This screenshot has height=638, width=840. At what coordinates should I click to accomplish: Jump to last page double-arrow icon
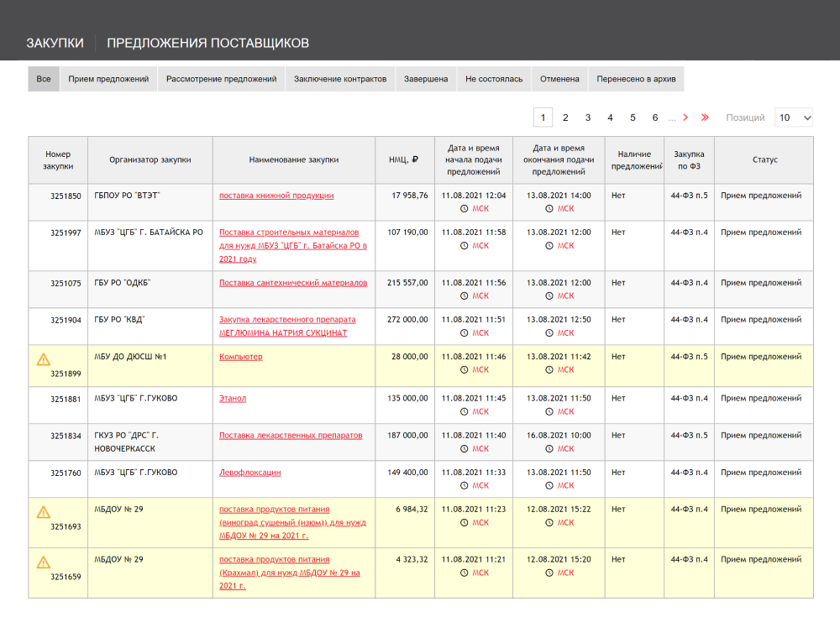(x=705, y=118)
